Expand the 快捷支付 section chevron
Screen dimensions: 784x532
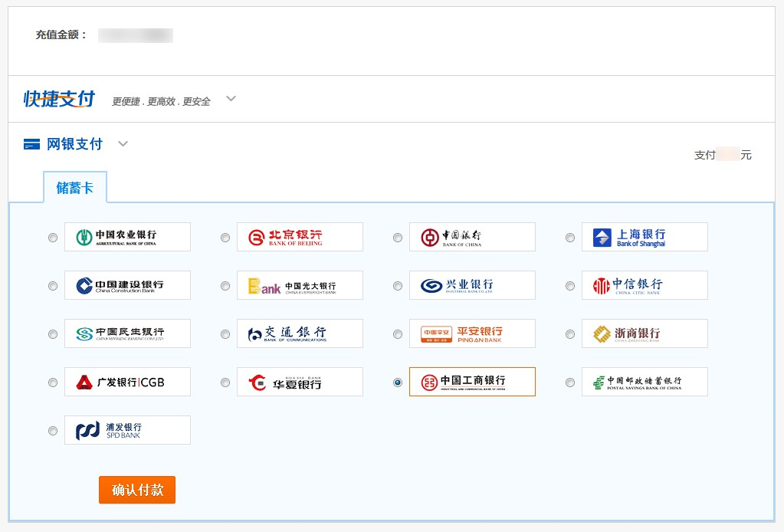pyautogui.click(x=231, y=98)
